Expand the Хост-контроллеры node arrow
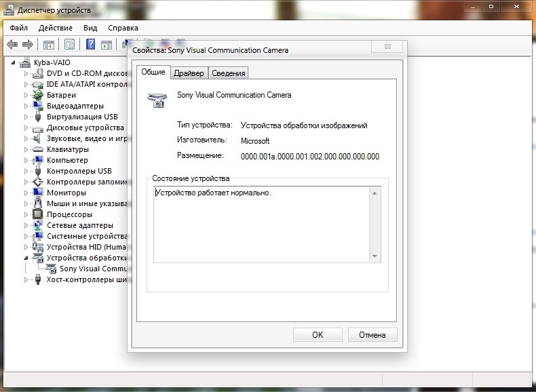Screen dimensions: 536x392 click(x=26, y=279)
